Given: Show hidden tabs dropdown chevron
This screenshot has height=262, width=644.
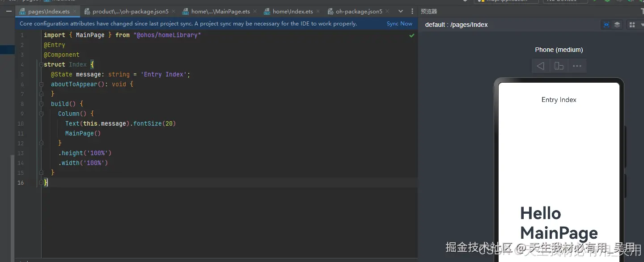Looking at the screenshot, I should click(x=401, y=12).
